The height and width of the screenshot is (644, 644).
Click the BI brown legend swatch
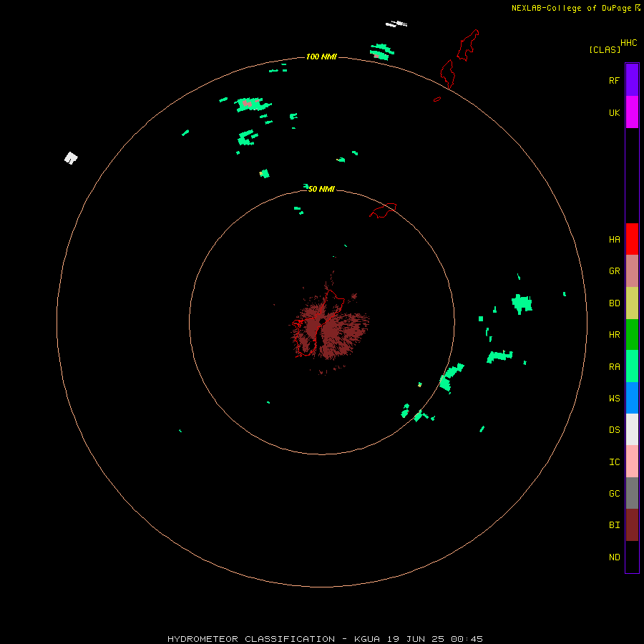tap(632, 525)
